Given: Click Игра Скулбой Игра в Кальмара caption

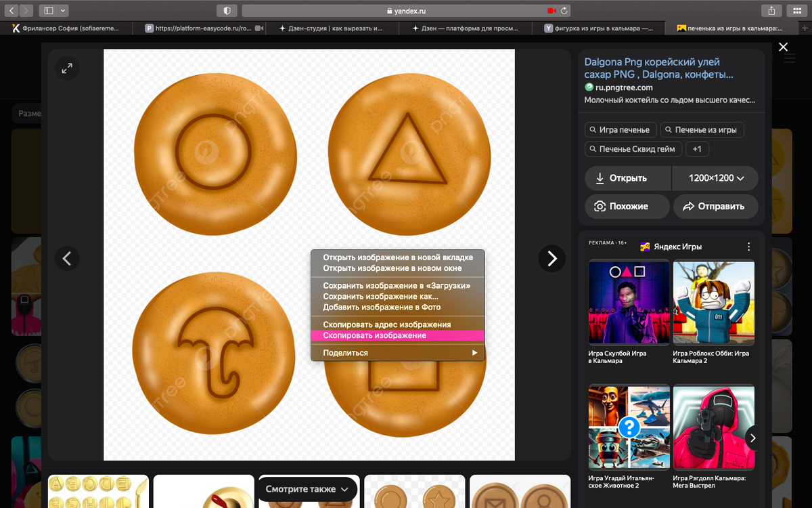Looking at the screenshot, I should coord(617,357).
